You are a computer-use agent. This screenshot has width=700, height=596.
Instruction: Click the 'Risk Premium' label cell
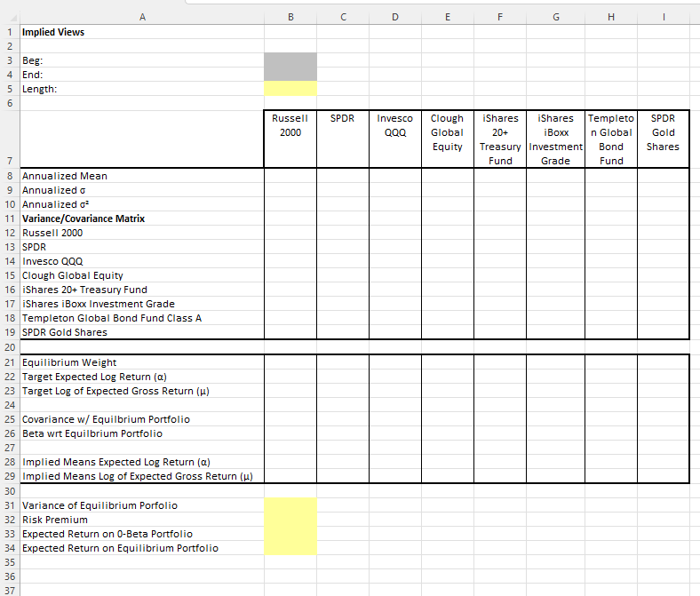tap(142, 520)
